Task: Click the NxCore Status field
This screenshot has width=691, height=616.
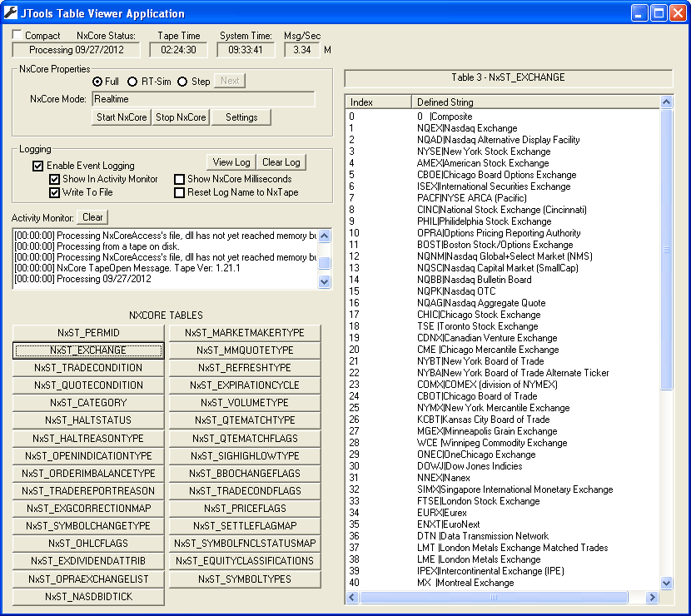Action: click(77, 50)
